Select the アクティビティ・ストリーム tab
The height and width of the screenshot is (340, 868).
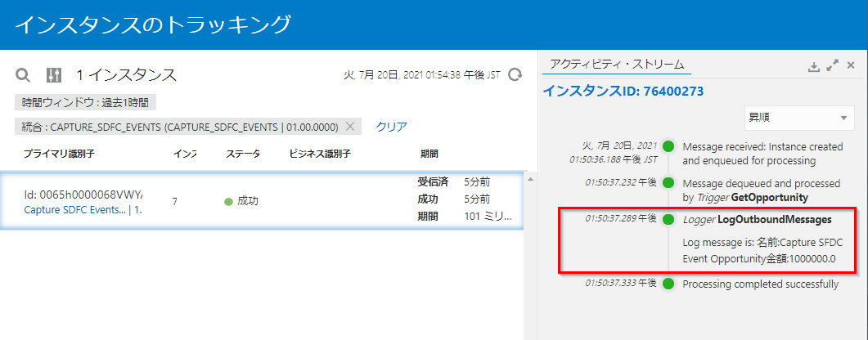pos(617,64)
